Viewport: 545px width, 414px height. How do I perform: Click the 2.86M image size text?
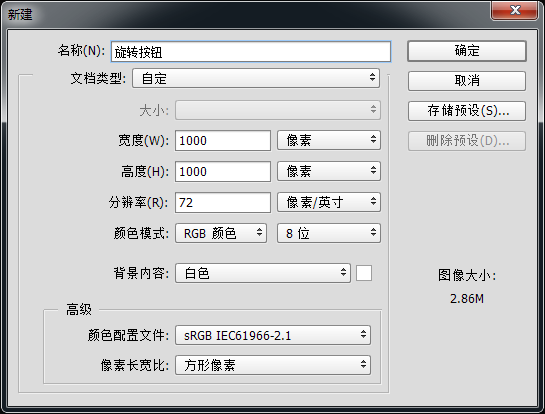pyautogui.click(x=467, y=299)
